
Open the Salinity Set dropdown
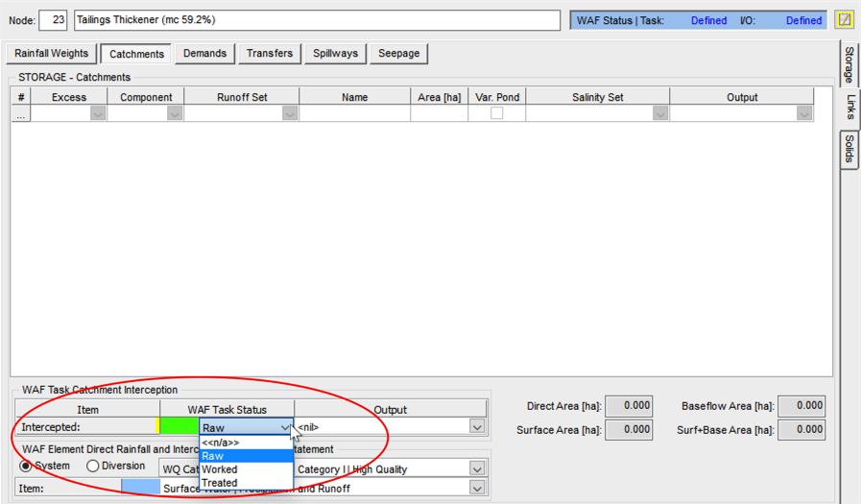coord(659,113)
